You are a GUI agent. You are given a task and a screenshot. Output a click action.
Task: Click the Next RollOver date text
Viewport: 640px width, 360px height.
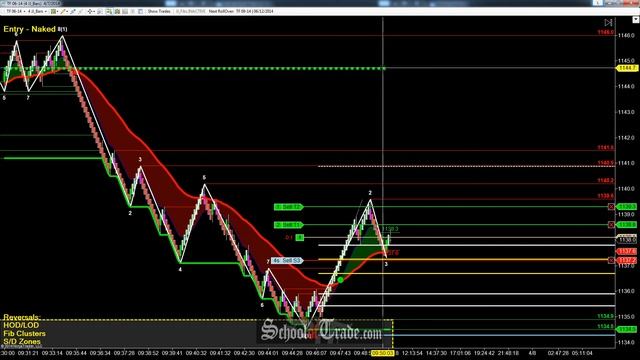[x=241, y=11]
